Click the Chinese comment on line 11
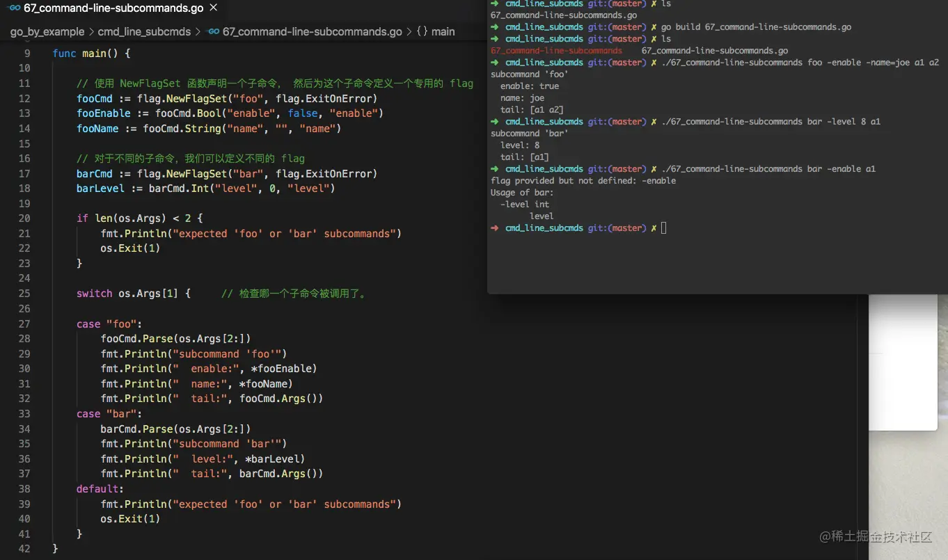This screenshot has width=948, height=560. [x=274, y=83]
